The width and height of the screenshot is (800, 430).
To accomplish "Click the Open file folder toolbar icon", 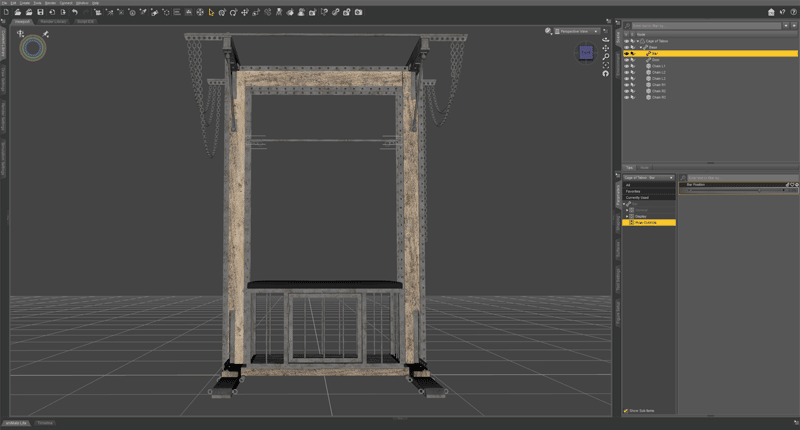I will pos(17,12).
